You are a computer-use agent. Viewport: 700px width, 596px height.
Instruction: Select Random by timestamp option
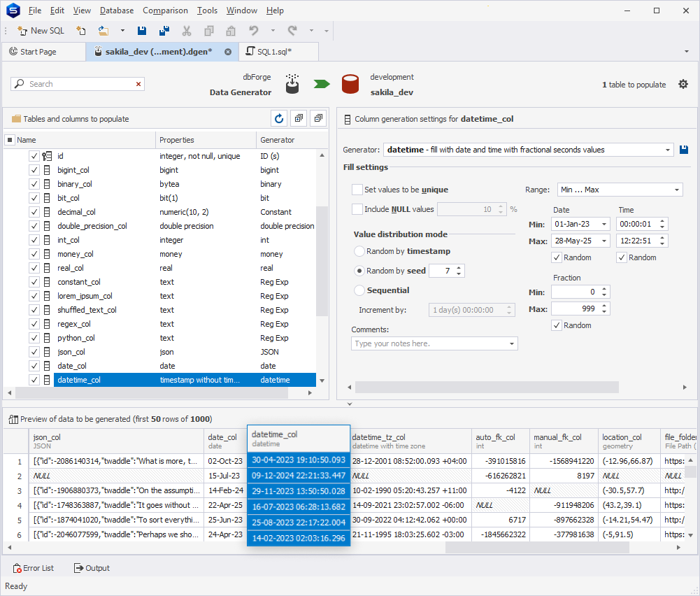pos(359,251)
